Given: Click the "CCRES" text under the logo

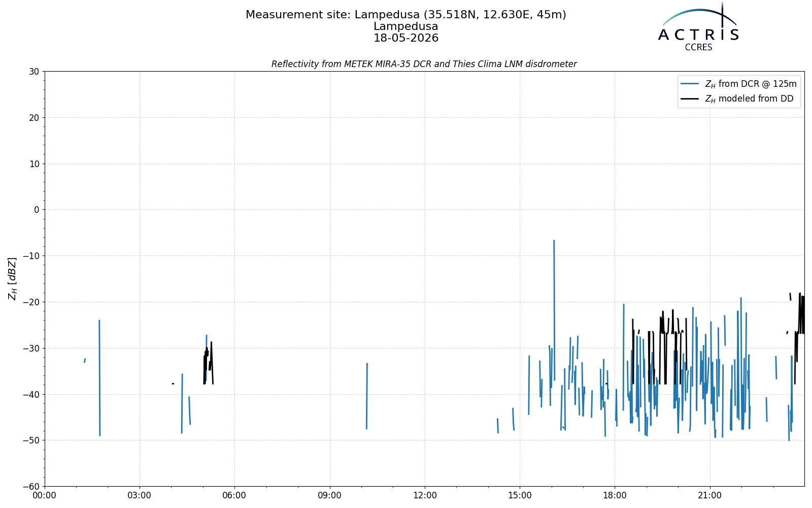Looking at the screenshot, I should pos(698,47).
